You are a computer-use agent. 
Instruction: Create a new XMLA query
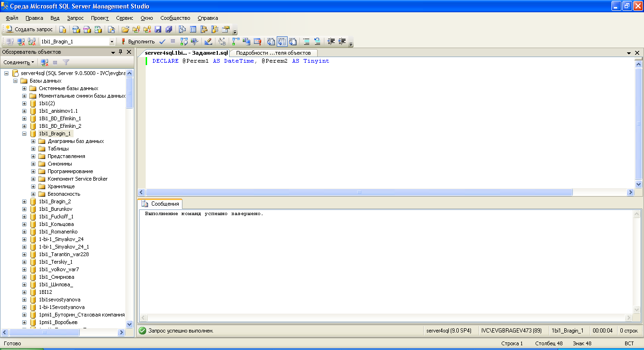point(98,29)
